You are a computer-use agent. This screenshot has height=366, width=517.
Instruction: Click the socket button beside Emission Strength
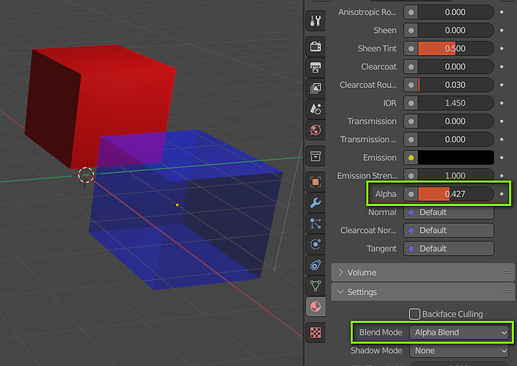coord(411,176)
